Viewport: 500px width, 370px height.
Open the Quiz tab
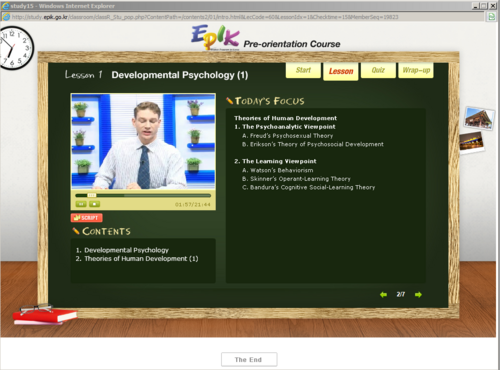[378, 70]
